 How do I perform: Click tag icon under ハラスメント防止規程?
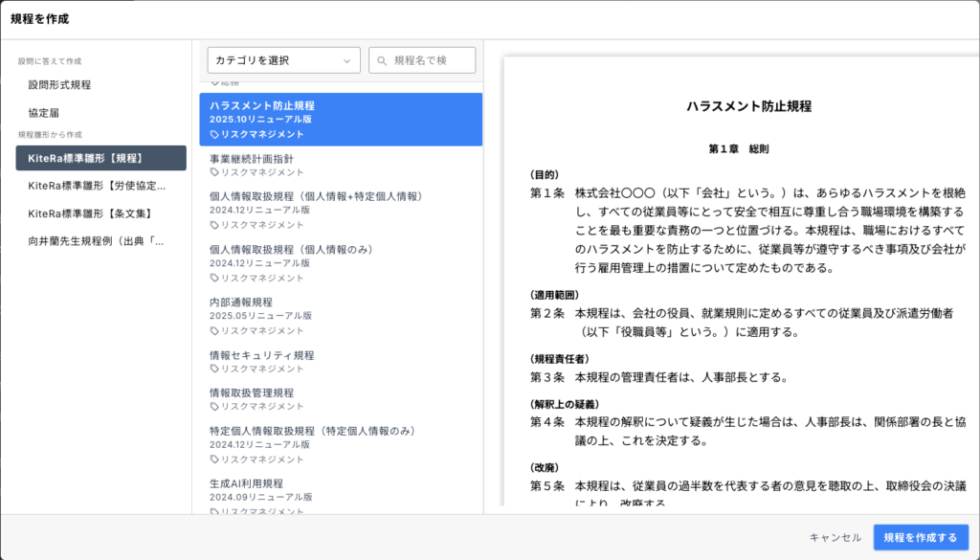pos(214,135)
